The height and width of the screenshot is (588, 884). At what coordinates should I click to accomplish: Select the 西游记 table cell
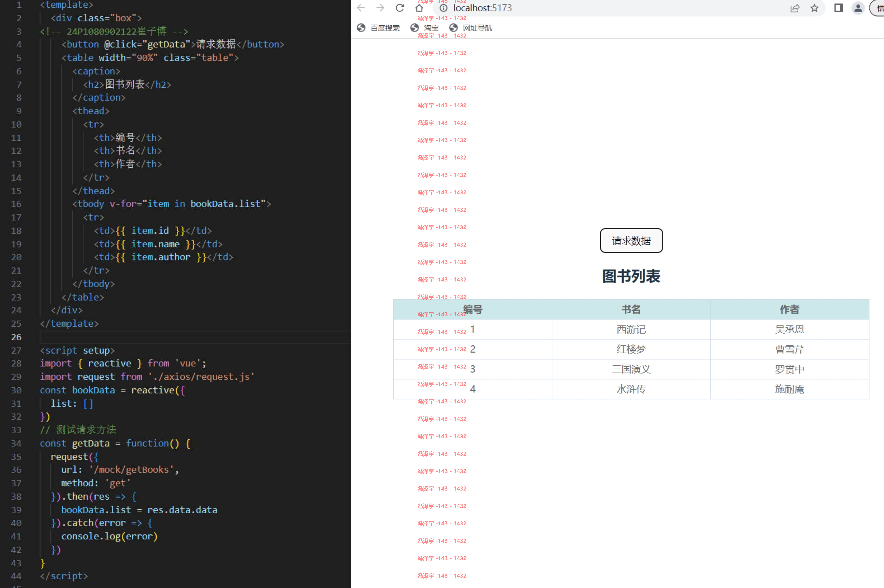tap(631, 329)
